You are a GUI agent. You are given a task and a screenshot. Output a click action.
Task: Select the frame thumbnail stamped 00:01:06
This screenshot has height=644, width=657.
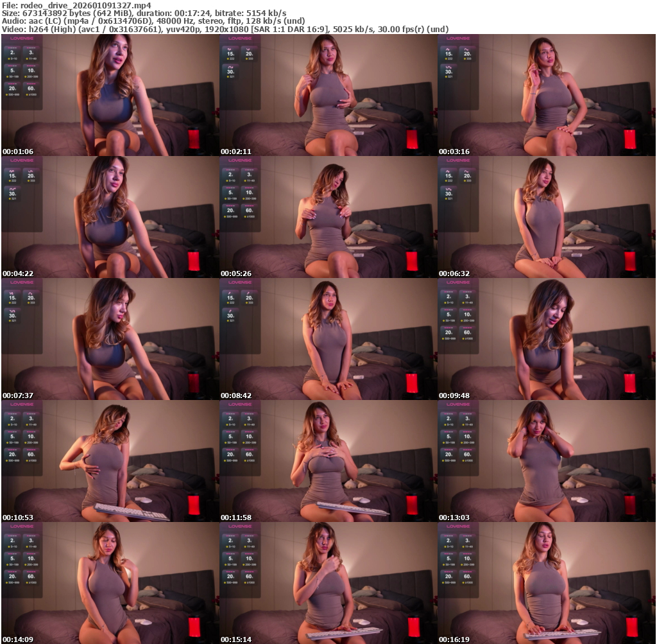tap(110, 95)
